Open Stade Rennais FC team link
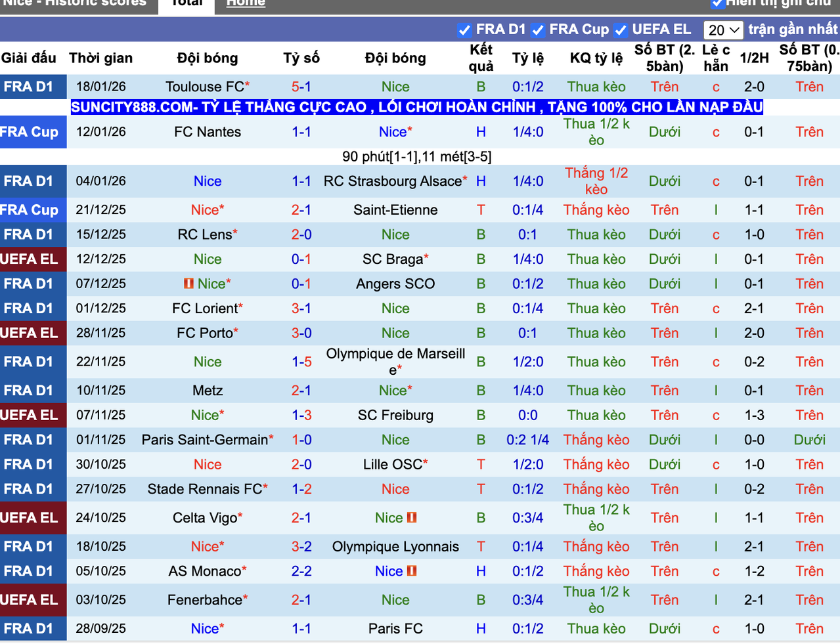 pyautogui.click(x=205, y=489)
